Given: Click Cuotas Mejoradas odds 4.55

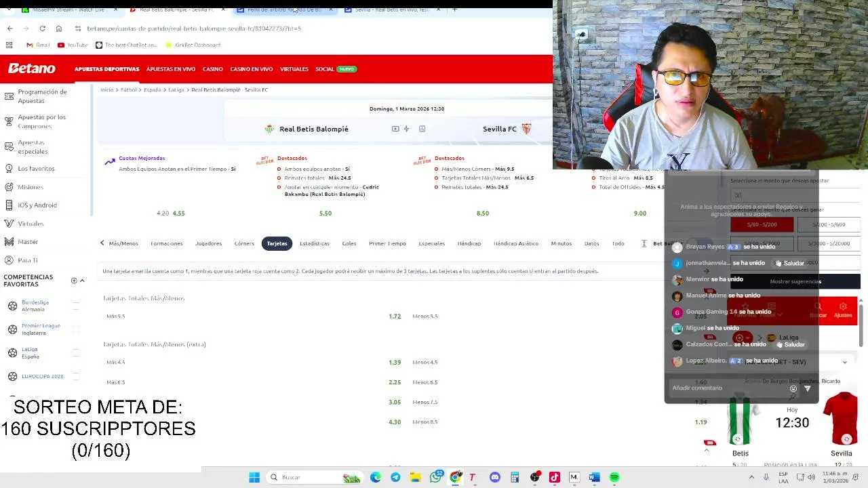Looking at the screenshot, I should [x=178, y=213].
